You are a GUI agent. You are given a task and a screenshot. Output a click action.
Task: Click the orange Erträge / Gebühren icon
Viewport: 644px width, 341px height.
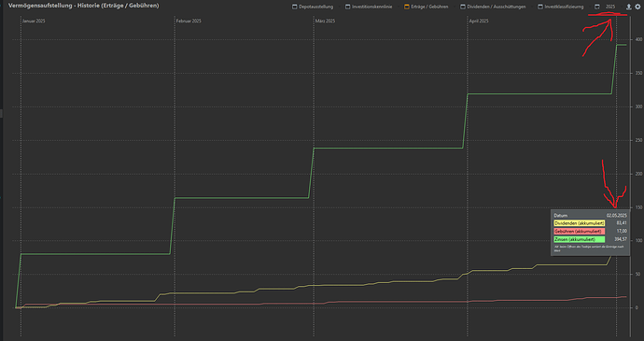(407, 7)
